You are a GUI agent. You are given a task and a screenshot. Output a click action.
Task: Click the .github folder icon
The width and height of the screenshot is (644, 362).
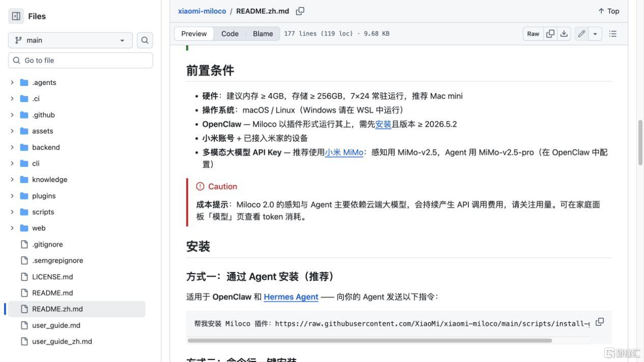click(x=24, y=115)
